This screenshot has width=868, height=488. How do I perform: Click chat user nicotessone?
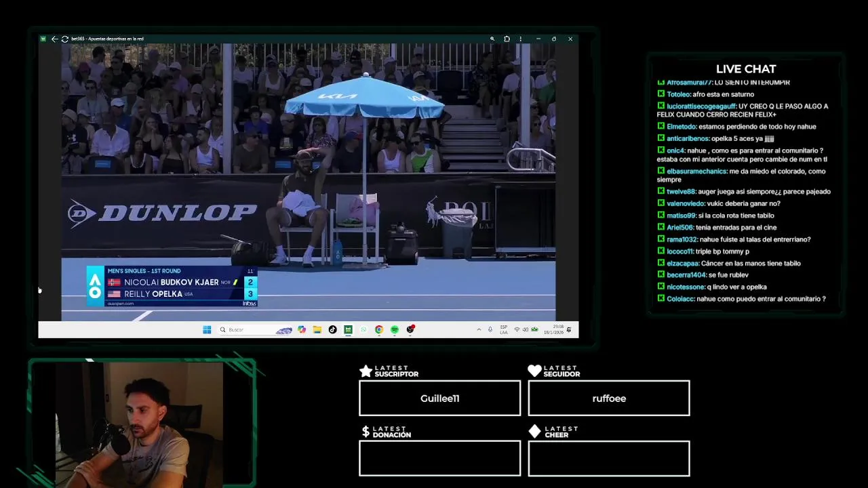point(686,287)
